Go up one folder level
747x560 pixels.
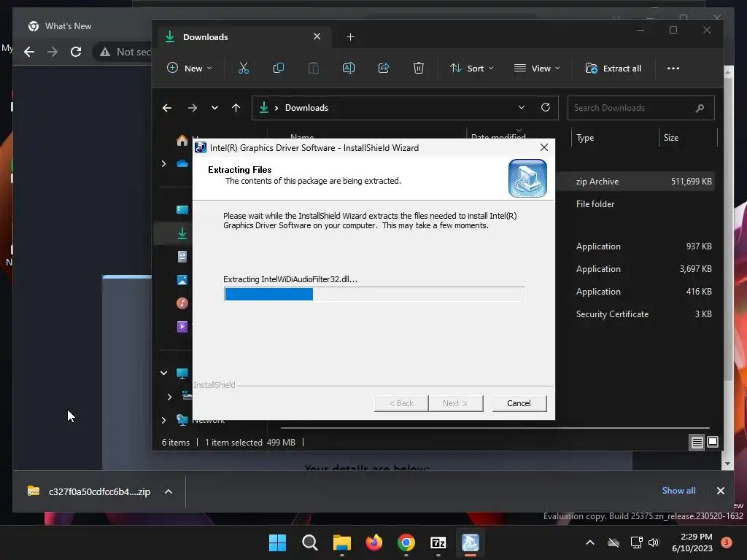point(236,108)
